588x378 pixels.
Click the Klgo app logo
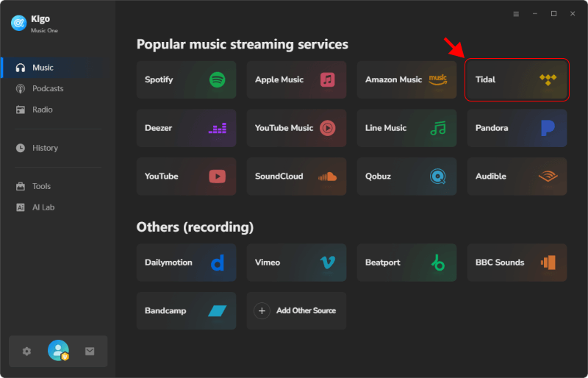pos(18,24)
